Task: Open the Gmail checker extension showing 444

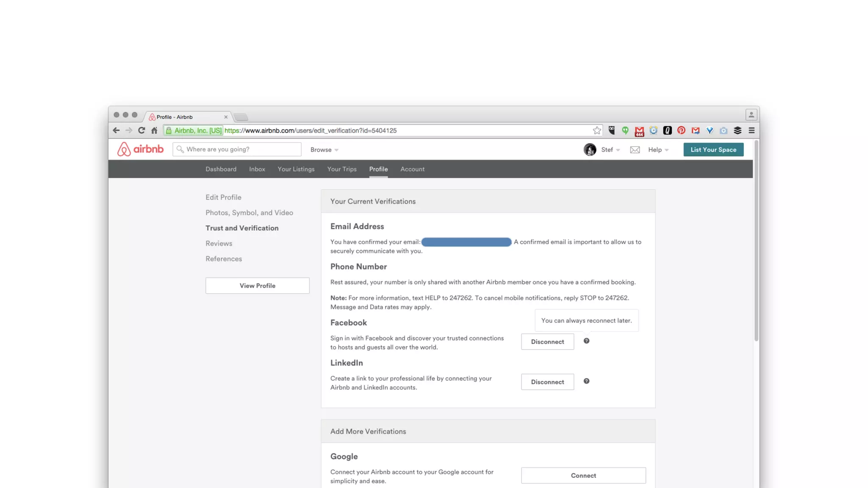Action: click(639, 131)
